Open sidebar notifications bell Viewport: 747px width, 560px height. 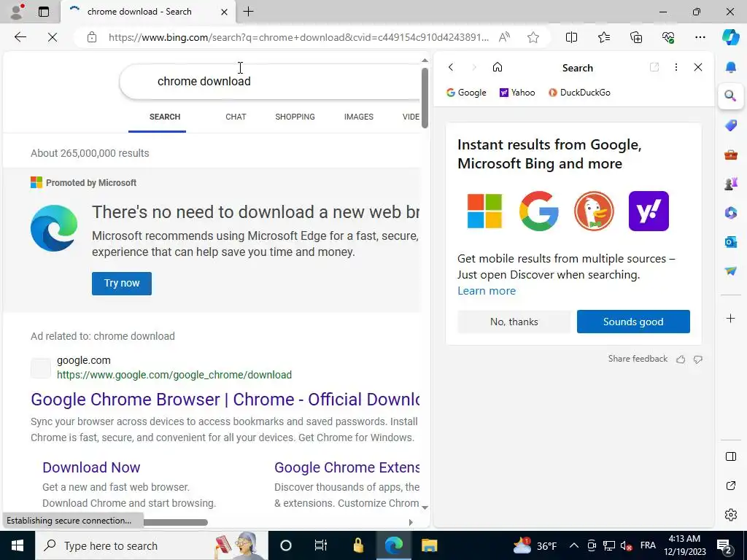[x=731, y=67]
